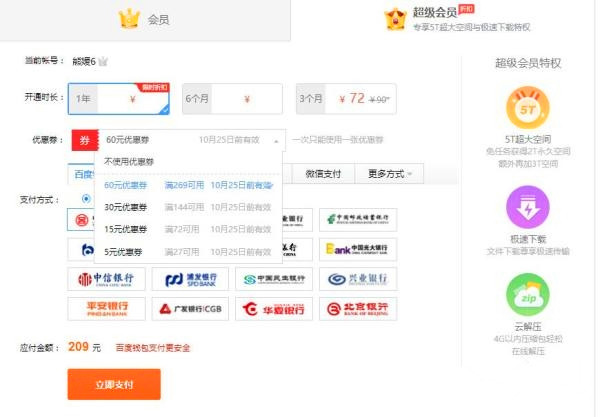Select 华夏银行 bank option
This screenshot has height=417, width=600.
[x=274, y=309]
